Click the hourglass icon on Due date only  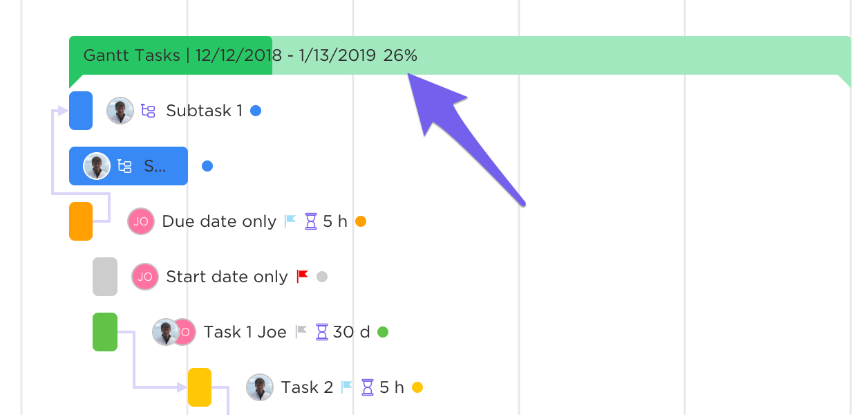[312, 221]
